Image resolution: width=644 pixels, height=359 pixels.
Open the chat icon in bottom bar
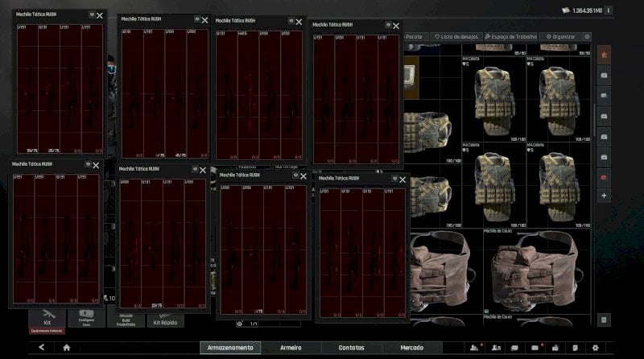pos(514,348)
